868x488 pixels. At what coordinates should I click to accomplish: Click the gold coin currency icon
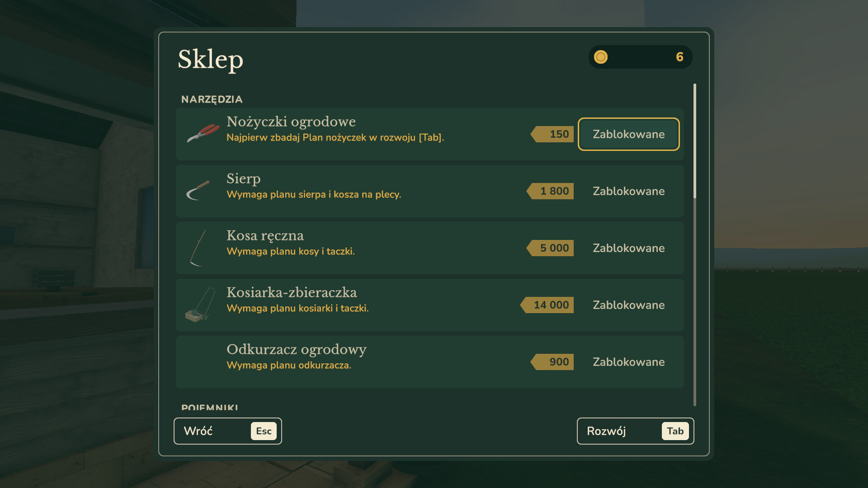601,57
